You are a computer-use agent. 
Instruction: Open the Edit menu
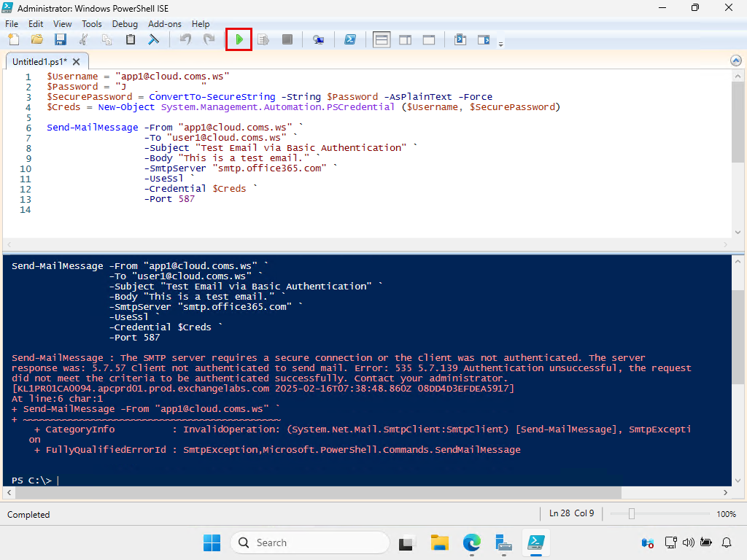tap(36, 24)
